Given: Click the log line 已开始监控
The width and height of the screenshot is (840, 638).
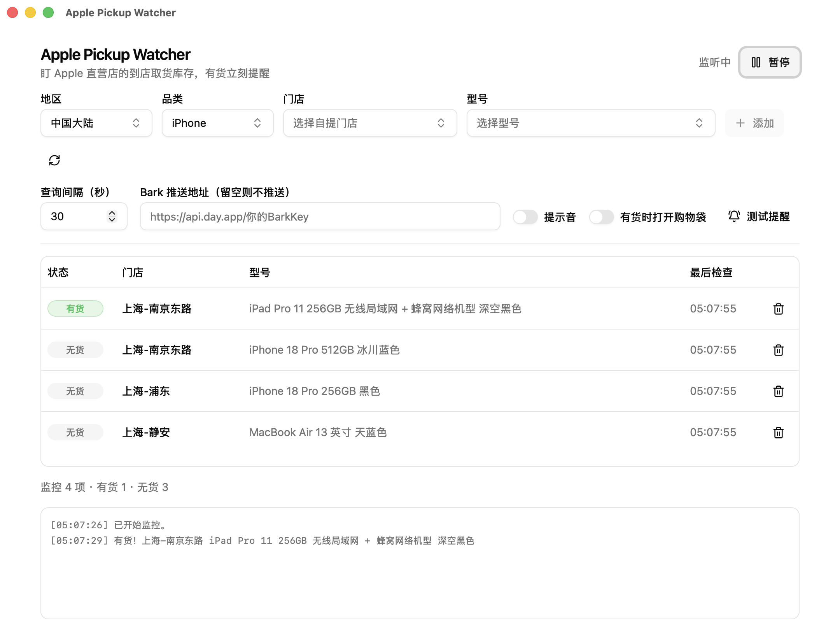Looking at the screenshot, I should point(110,525).
